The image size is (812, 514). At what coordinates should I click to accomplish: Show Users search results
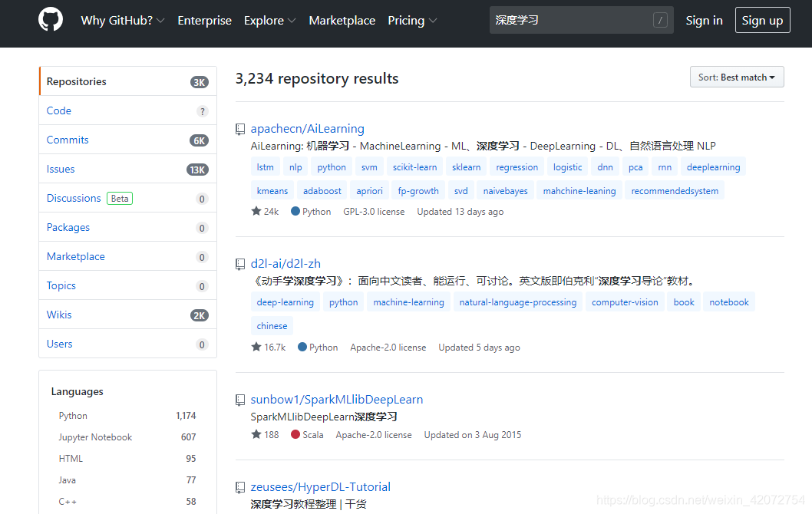pyautogui.click(x=128, y=344)
